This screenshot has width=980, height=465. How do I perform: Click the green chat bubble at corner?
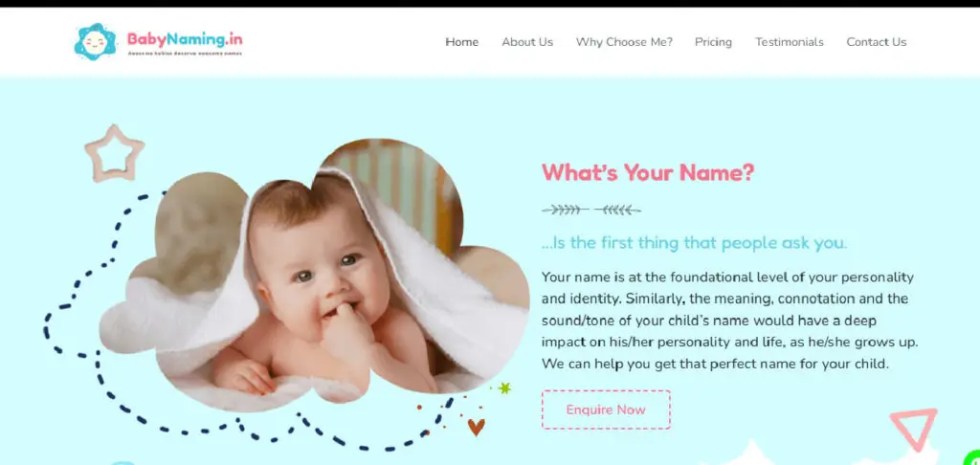coord(972,458)
